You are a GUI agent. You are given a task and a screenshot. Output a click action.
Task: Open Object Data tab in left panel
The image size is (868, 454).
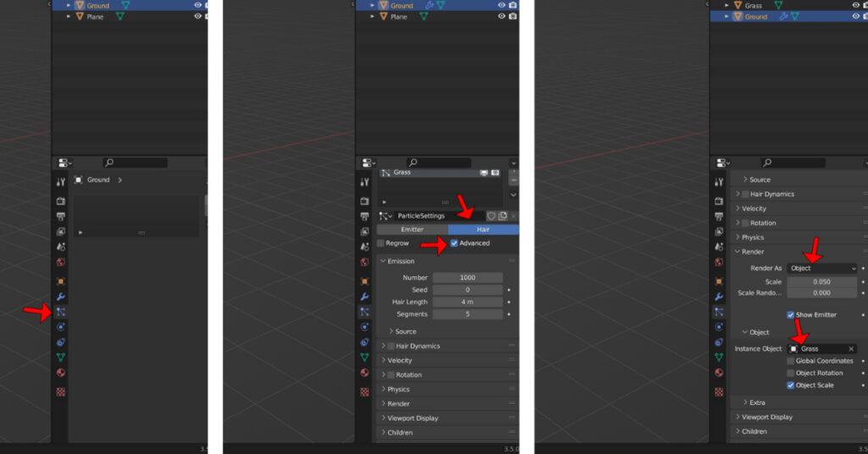click(61, 357)
